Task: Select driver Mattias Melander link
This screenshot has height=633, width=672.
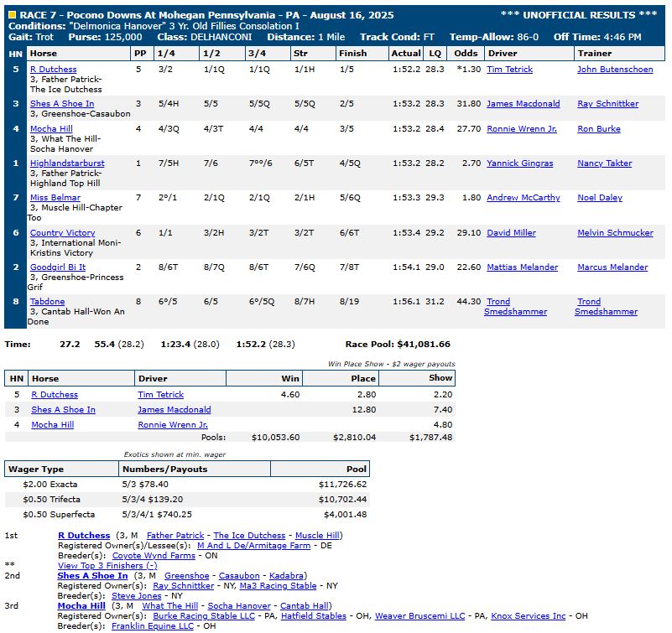Action: click(x=522, y=267)
